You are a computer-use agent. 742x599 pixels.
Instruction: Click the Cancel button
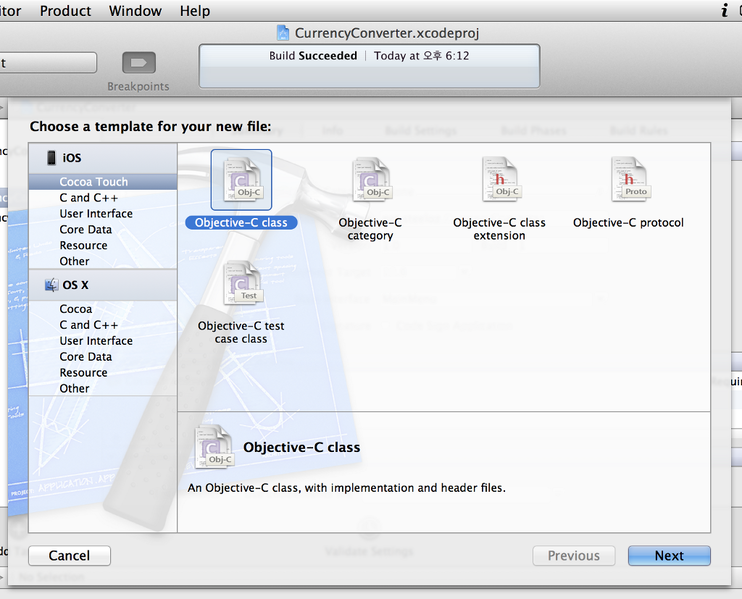point(69,556)
